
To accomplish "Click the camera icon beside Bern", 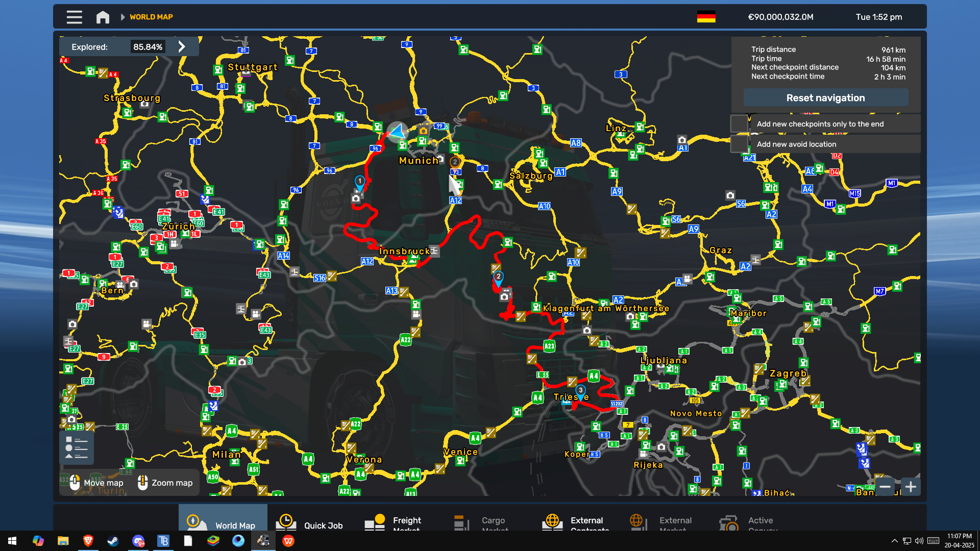I will pyautogui.click(x=134, y=284).
